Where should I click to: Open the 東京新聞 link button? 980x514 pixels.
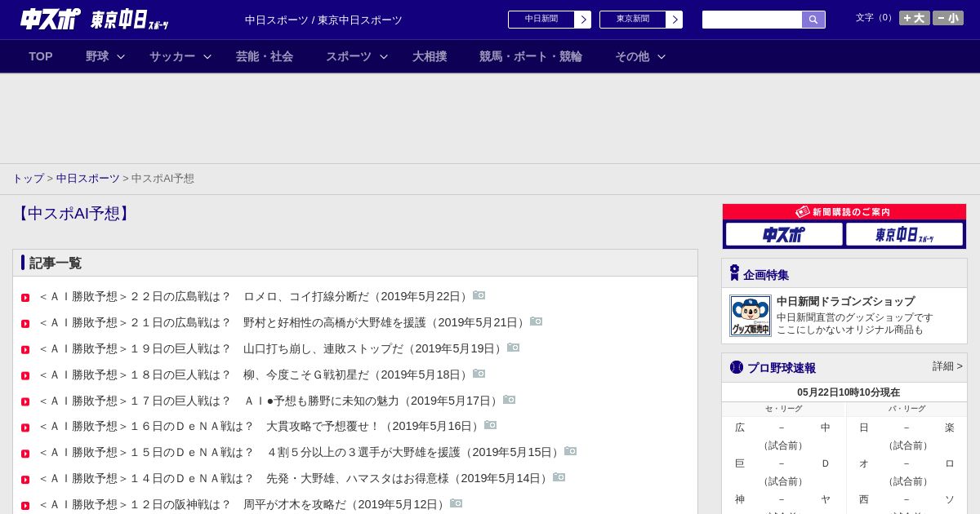[641, 20]
